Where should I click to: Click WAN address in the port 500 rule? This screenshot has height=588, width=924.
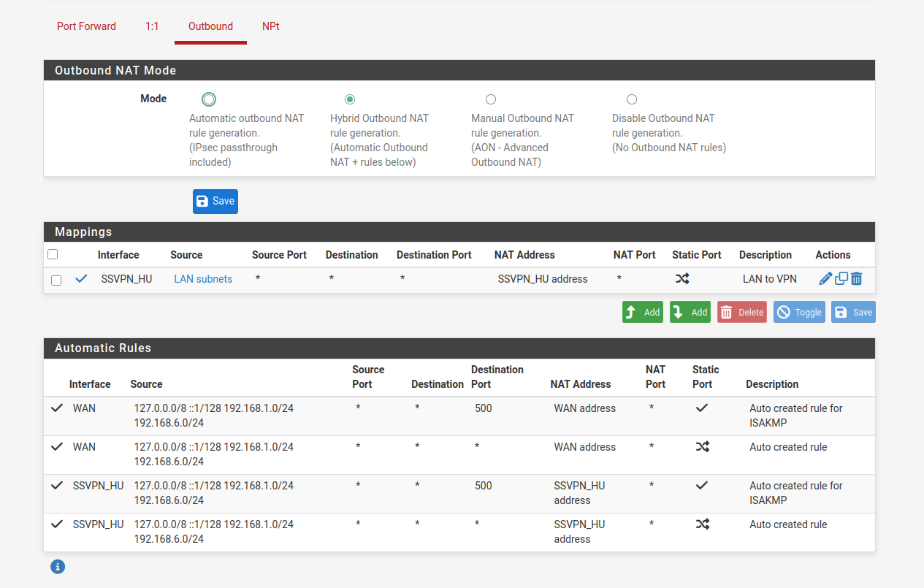pyautogui.click(x=584, y=408)
